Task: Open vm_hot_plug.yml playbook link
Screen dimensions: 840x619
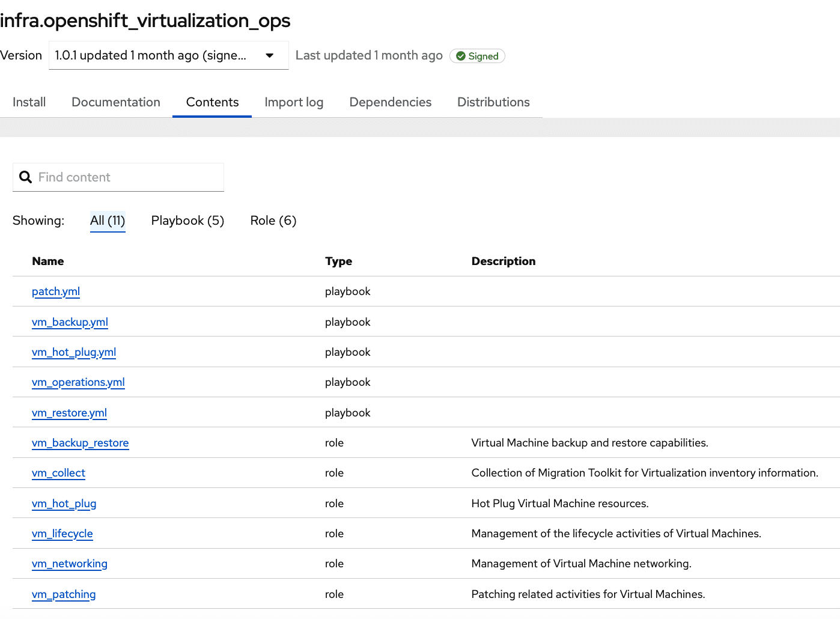Action: 74,352
